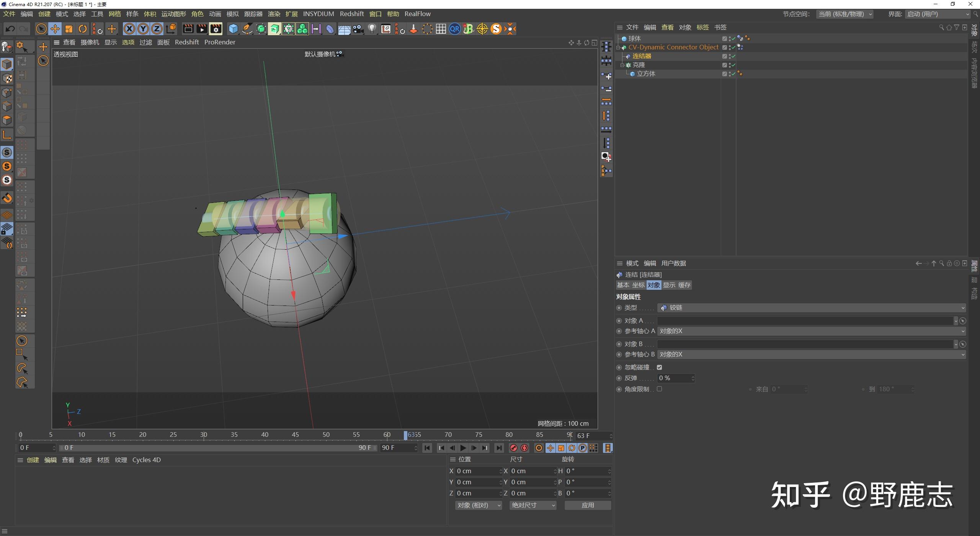Viewport: 980px width, 536px height.
Task: Toggle editor visibility dots of 球体
Action: pyautogui.click(x=730, y=38)
